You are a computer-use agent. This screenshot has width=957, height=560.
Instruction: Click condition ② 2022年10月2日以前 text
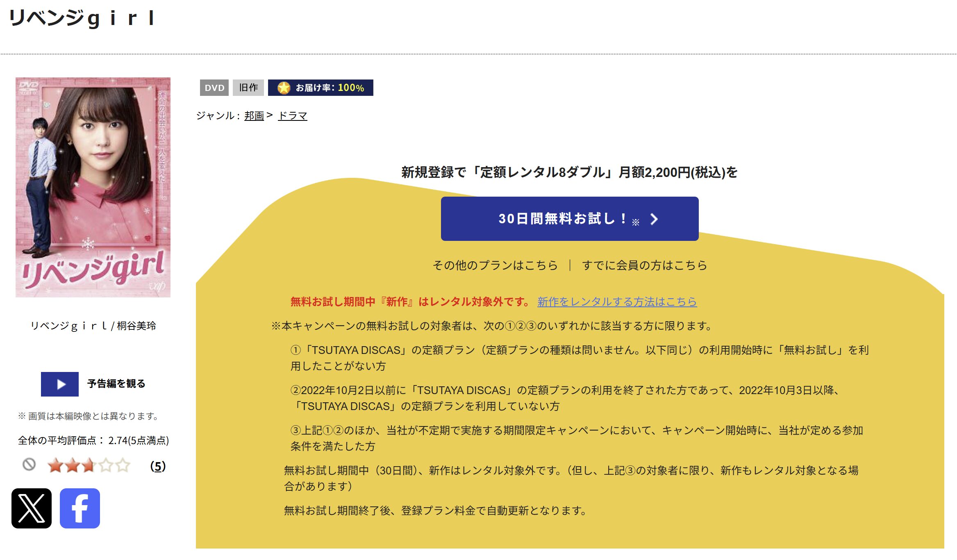tap(566, 398)
